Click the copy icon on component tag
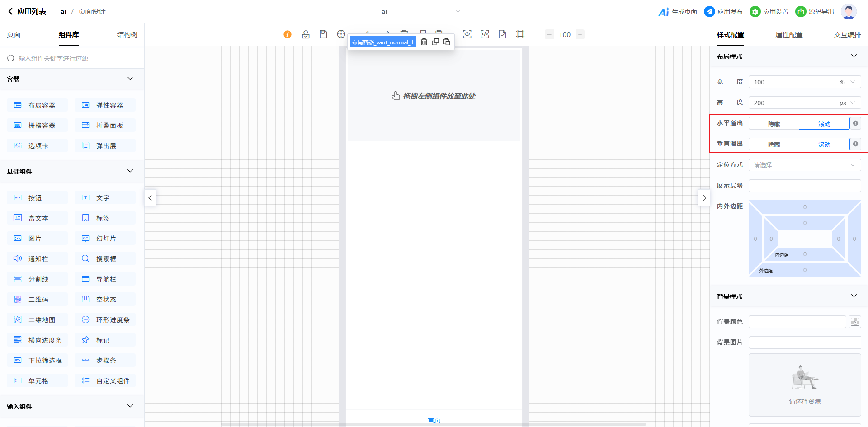The image size is (868, 427). pyautogui.click(x=435, y=42)
